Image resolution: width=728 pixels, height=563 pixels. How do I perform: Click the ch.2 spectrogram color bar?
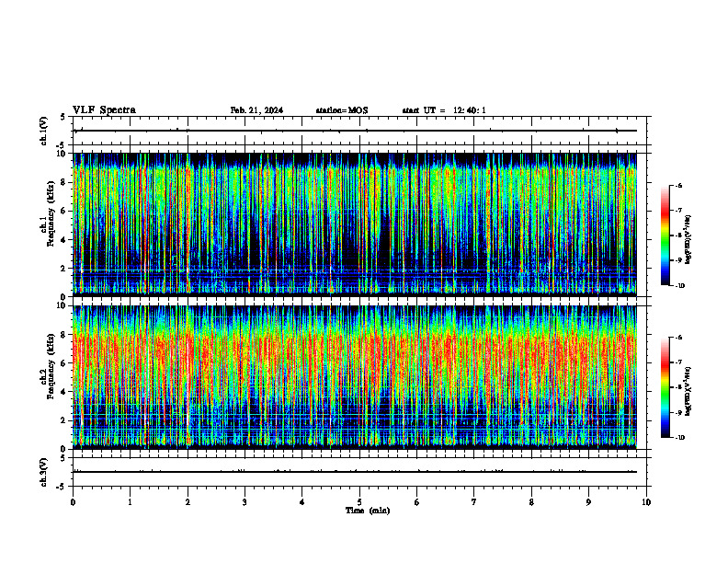(x=665, y=387)
